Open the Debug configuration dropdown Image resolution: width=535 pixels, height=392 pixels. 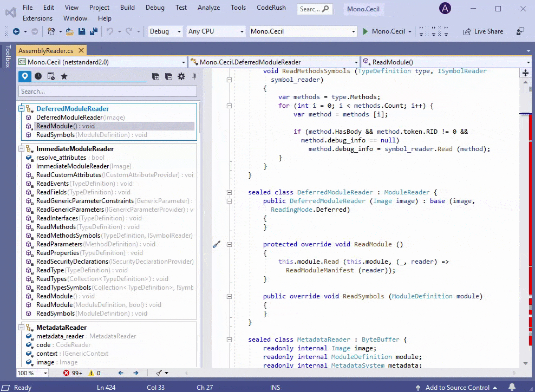tap(165, 31)
